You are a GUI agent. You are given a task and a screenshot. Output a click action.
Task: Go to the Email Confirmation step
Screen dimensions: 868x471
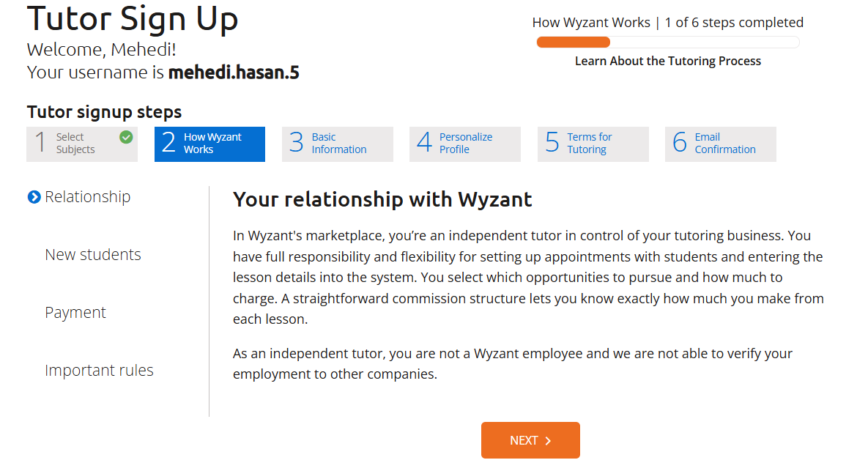(720, 144)
